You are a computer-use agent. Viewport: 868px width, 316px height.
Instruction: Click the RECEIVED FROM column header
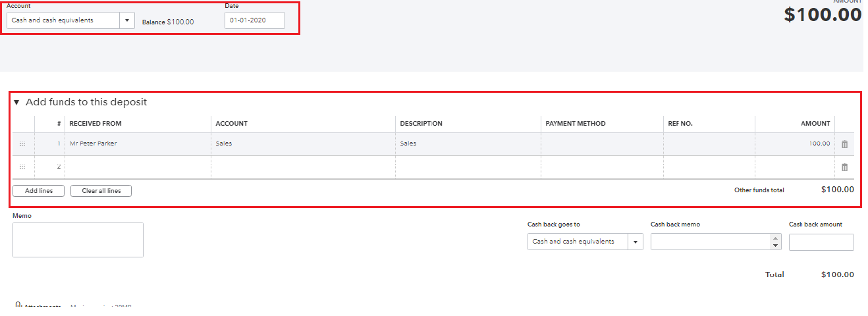(x=95, y=124)
